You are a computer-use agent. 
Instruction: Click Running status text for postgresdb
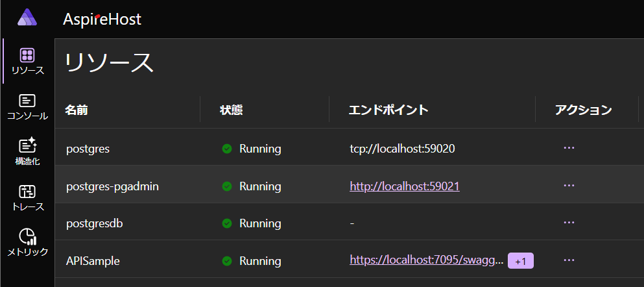coord(261,223)
